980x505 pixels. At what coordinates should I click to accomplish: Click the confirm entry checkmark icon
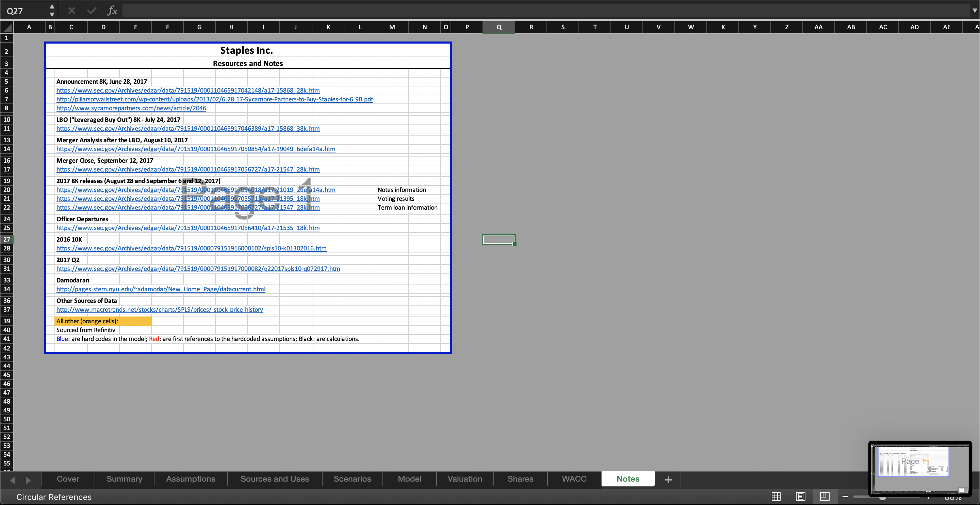coord(91,11)
